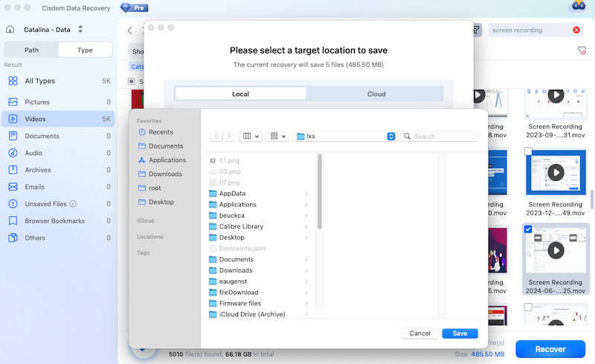Click the Pictures category icon

pos(13,102)
